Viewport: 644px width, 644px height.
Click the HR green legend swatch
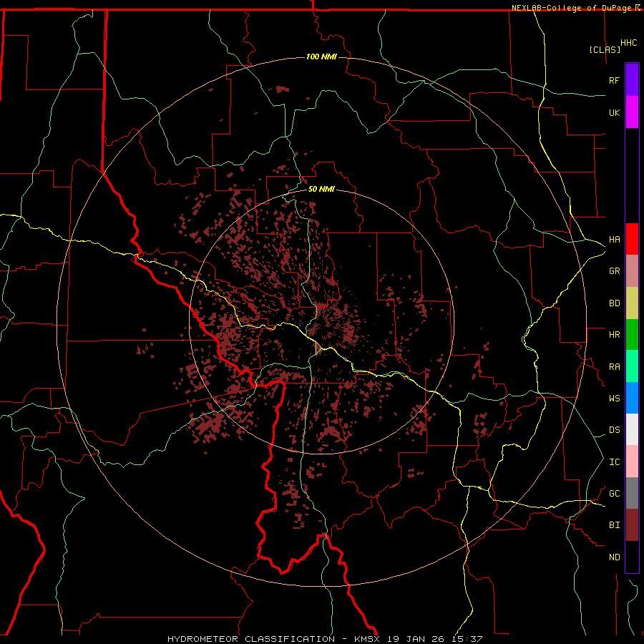pos(632,335)
